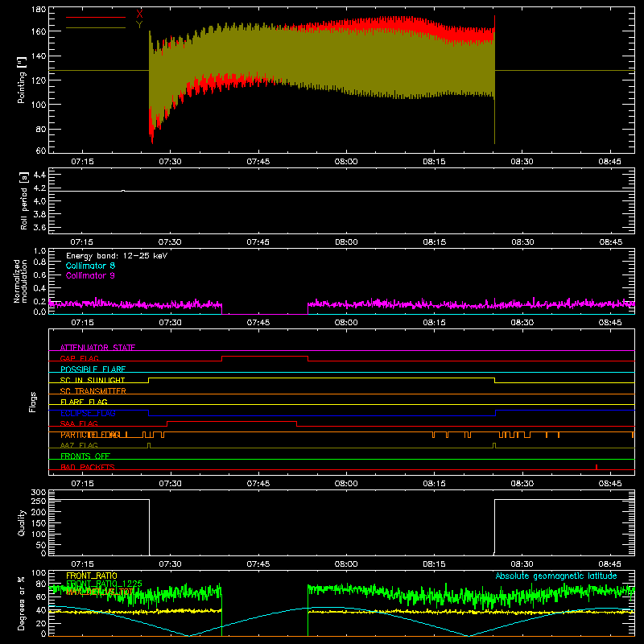Click the 180 value on Pointing axis
Viewport: 644px width, 644px height.
click(38, 10)
